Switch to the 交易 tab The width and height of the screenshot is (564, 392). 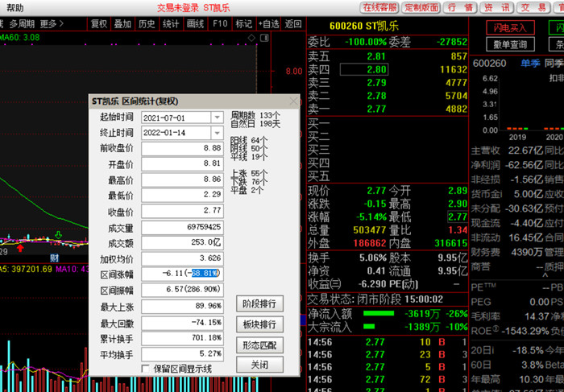533,7
